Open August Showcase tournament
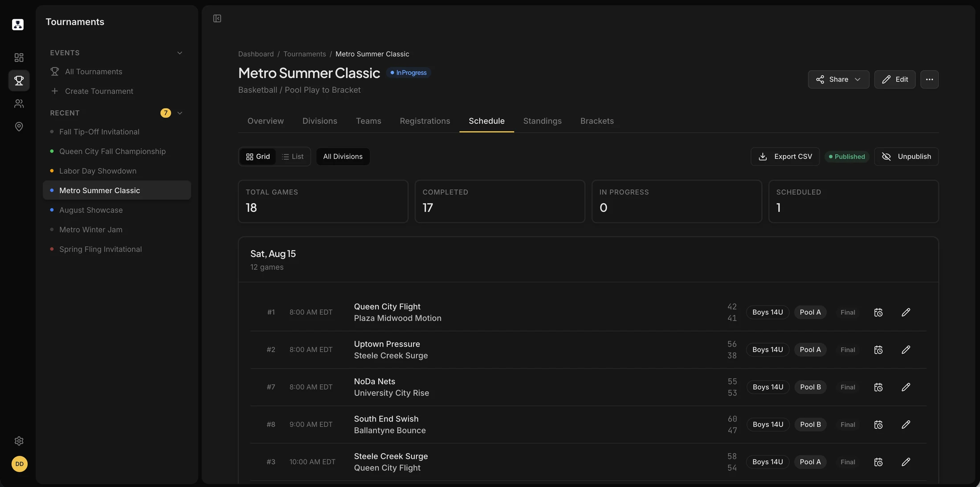 (x=117, y=210)
